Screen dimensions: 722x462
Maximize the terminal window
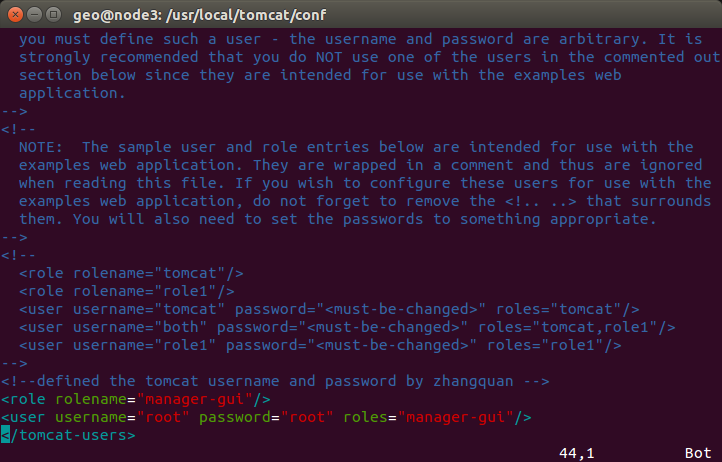coord(54,14)
